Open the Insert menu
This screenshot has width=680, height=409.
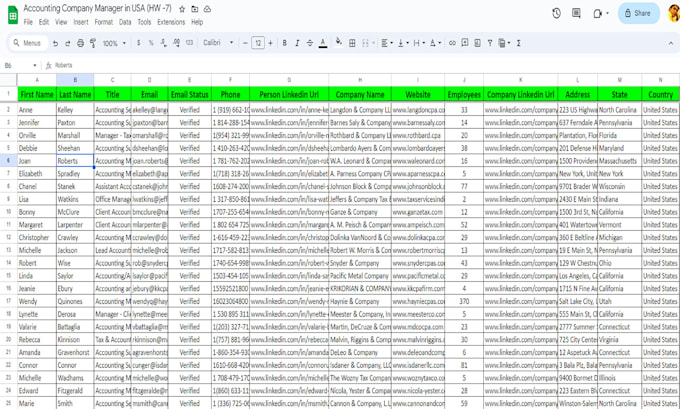tap(81, 22)
